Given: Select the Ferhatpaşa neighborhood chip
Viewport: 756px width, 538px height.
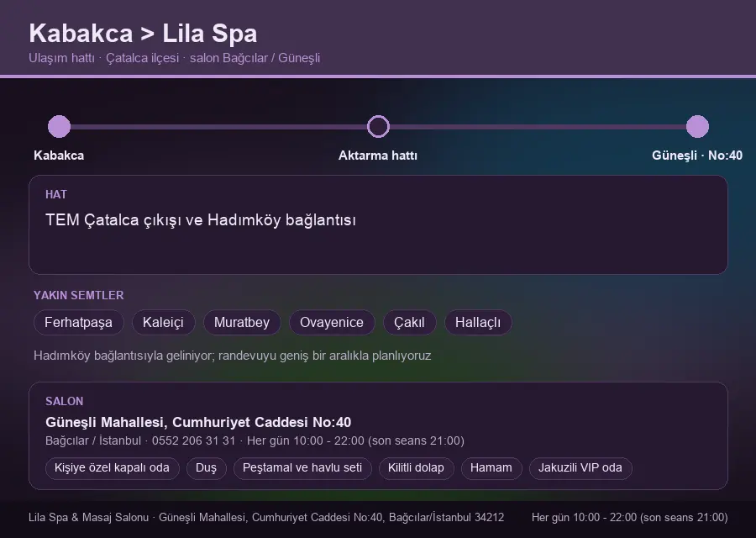Looking at the screenshot, I should pos(79,322).
